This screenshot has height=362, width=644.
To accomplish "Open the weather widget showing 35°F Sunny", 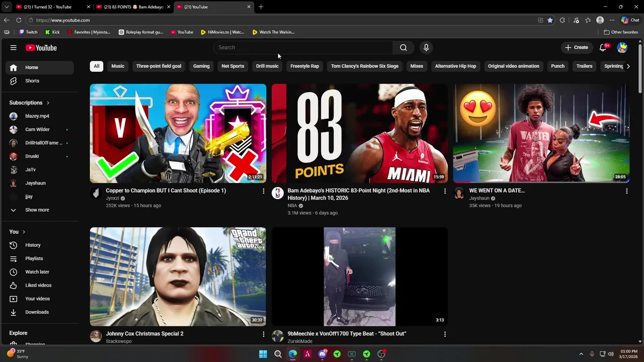I will 17,354.
